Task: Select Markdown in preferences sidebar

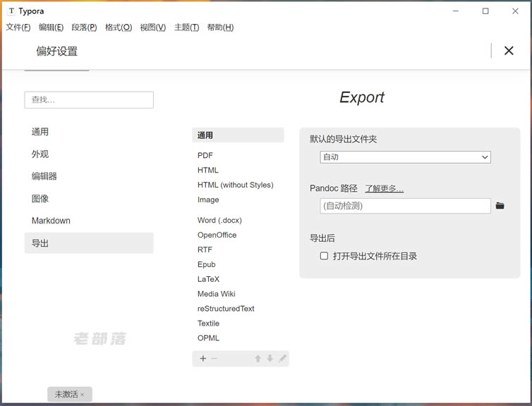Action: pyautogui.click(x=89, y=221)
